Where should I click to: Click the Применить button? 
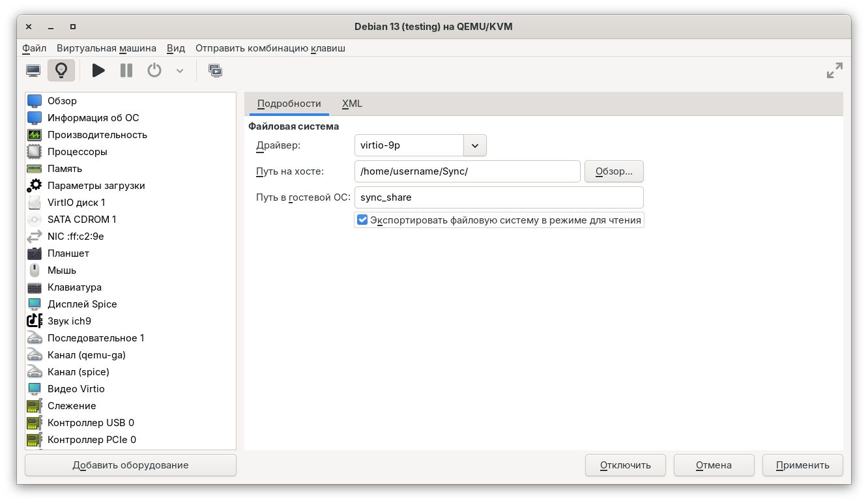pyautogui.click(x=803, y=465)
